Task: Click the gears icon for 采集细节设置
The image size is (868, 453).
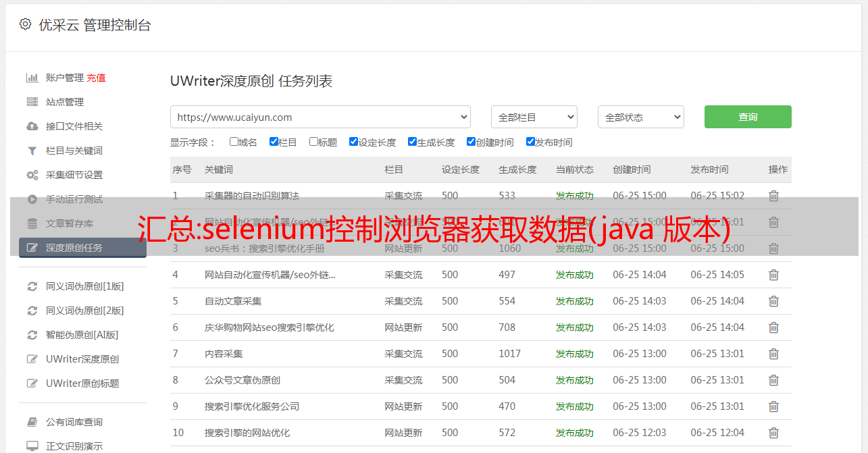Action: 32,175
